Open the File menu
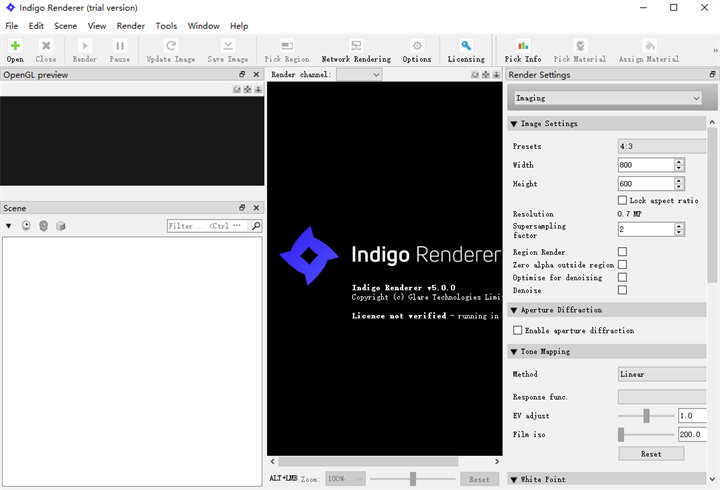 (11, 26)
